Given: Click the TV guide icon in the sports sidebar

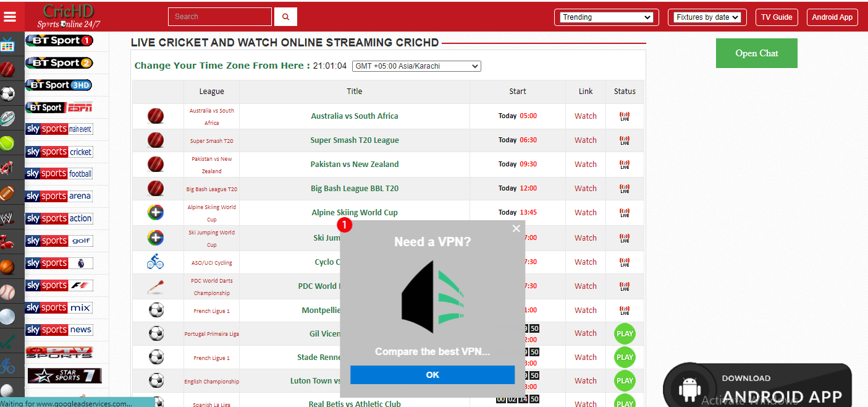Looking at the screenshot, I should (x=7, y=45).
